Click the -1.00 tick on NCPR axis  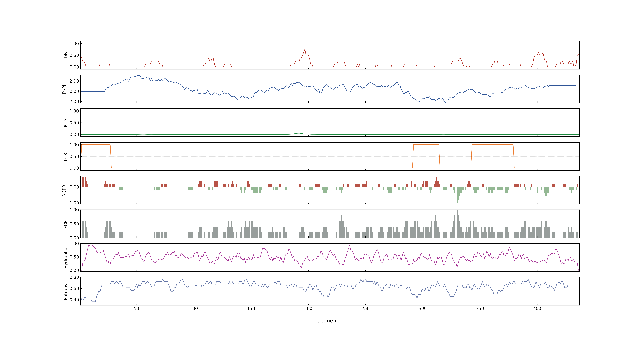pyautogui.click(x=73, y=203)
